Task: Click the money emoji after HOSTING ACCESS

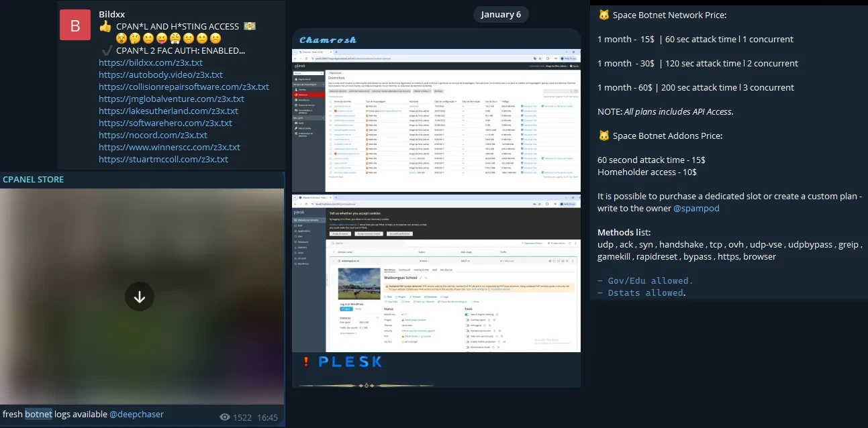Action: tap(249, 26)
